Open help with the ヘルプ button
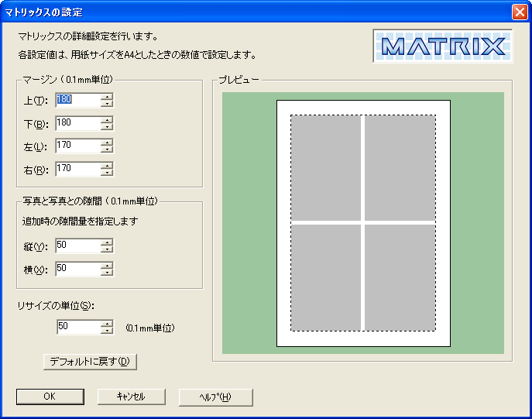The height and width of the screenshot is (419, 532). tap(215, 397)
